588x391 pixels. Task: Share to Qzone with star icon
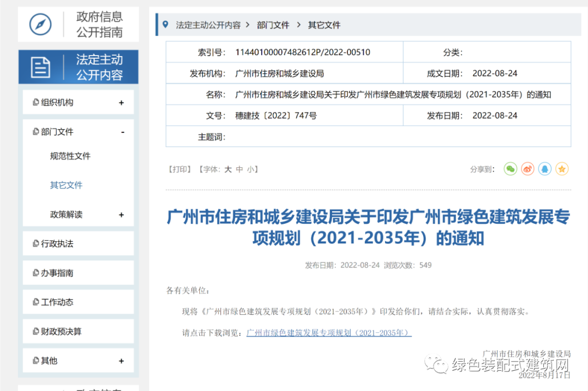(x=562, y=169)
